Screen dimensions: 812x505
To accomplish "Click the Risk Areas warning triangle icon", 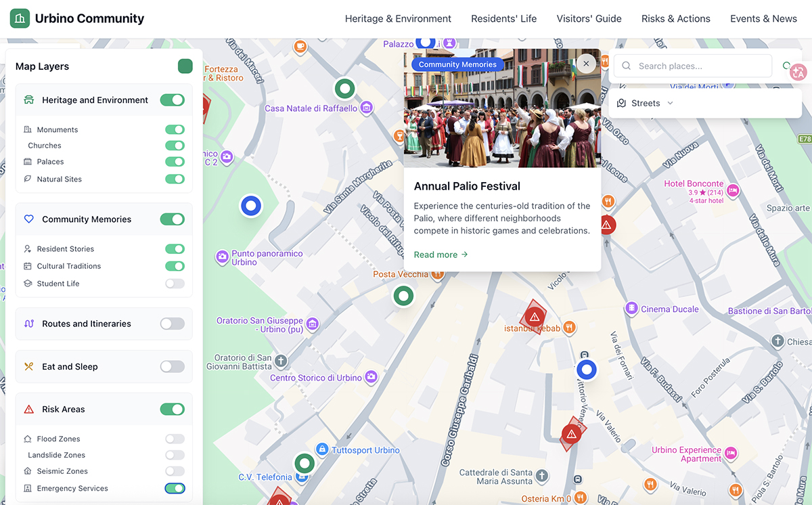I will 28,410.
